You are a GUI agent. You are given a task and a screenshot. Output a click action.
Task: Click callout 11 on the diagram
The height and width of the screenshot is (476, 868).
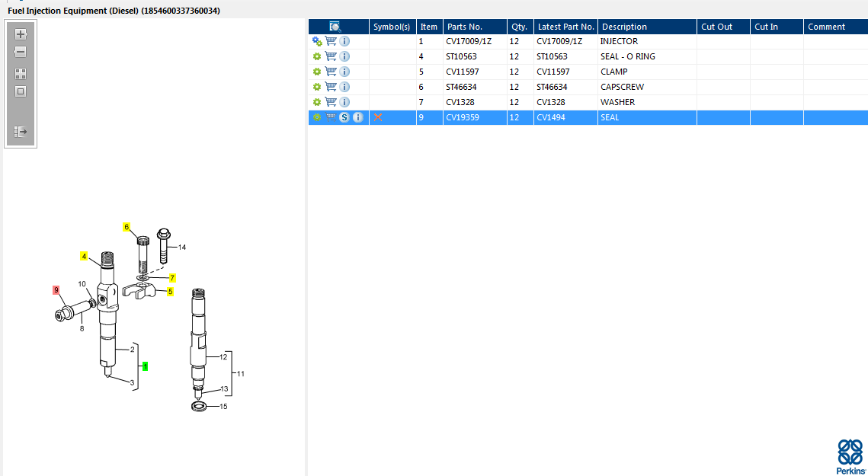click(240, 374)
